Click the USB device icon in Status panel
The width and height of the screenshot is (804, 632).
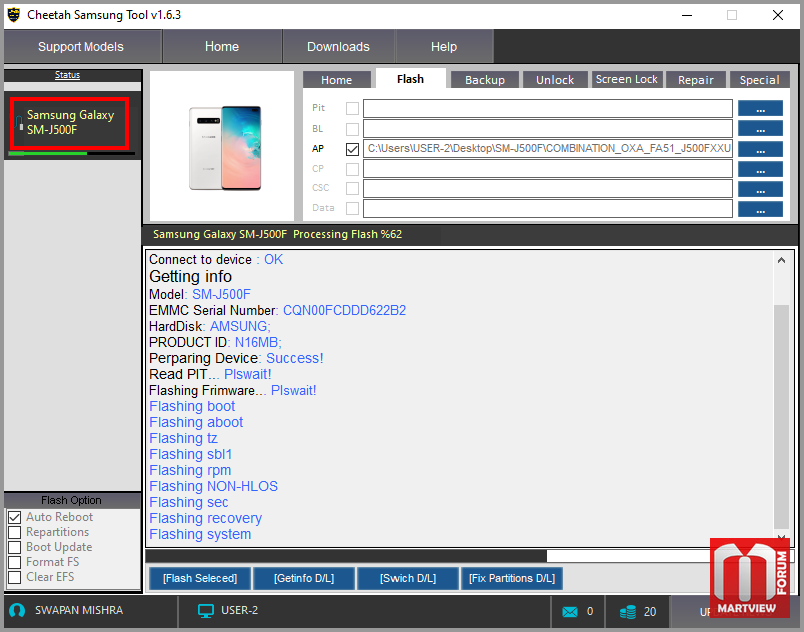(19, 123)
